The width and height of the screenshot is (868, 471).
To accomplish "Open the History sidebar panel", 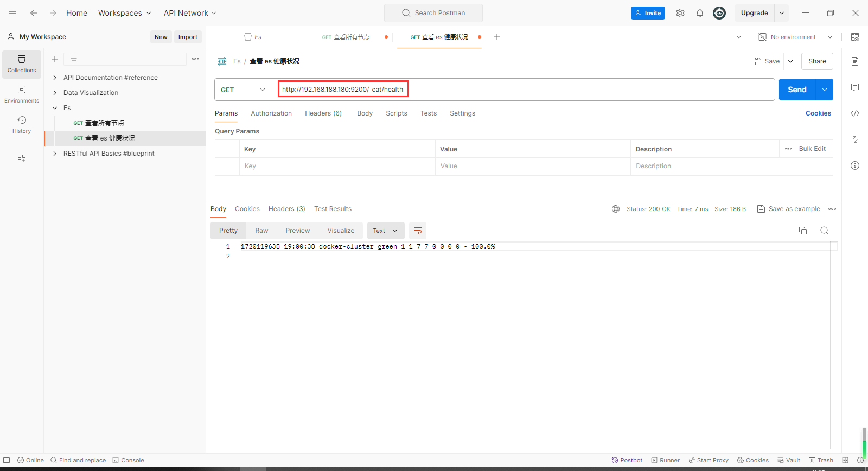I will click(x=22, y=125).
